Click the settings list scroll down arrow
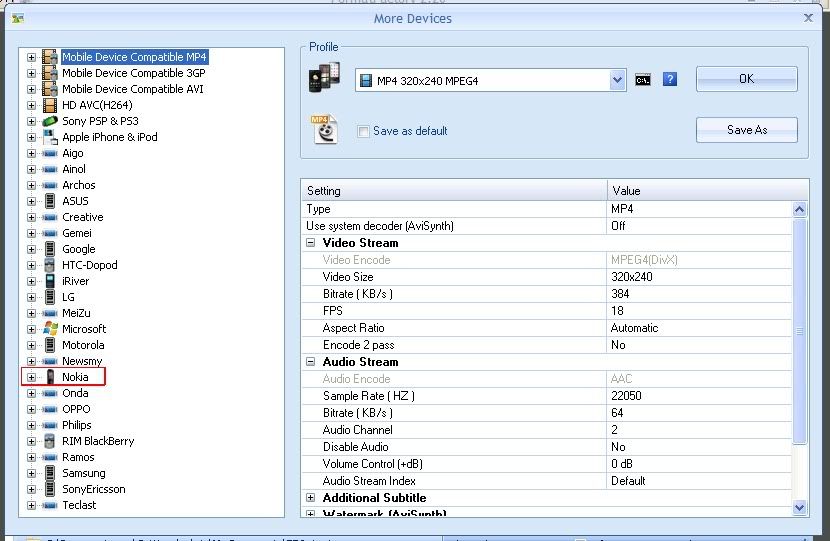 tap(799, 508)
